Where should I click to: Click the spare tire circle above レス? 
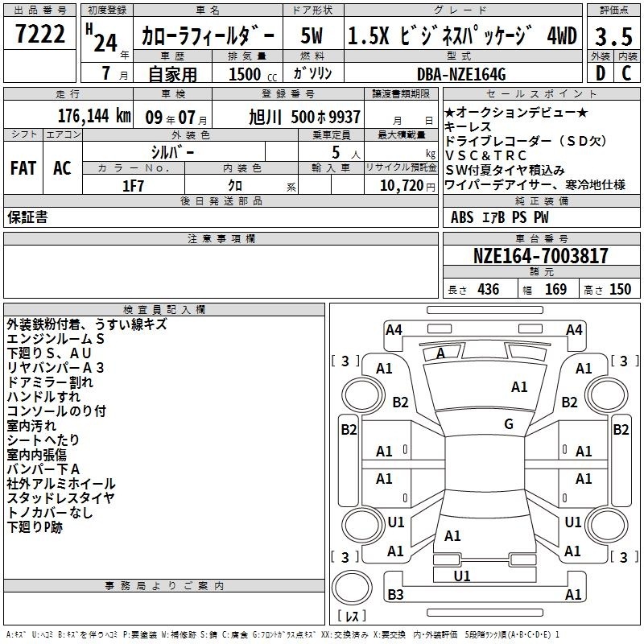click(352, 587)
